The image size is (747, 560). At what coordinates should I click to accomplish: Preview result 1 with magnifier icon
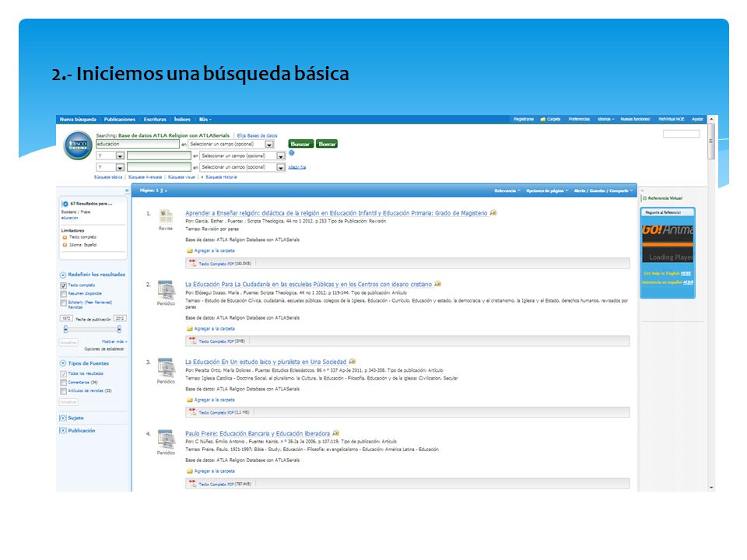point(493,212)
